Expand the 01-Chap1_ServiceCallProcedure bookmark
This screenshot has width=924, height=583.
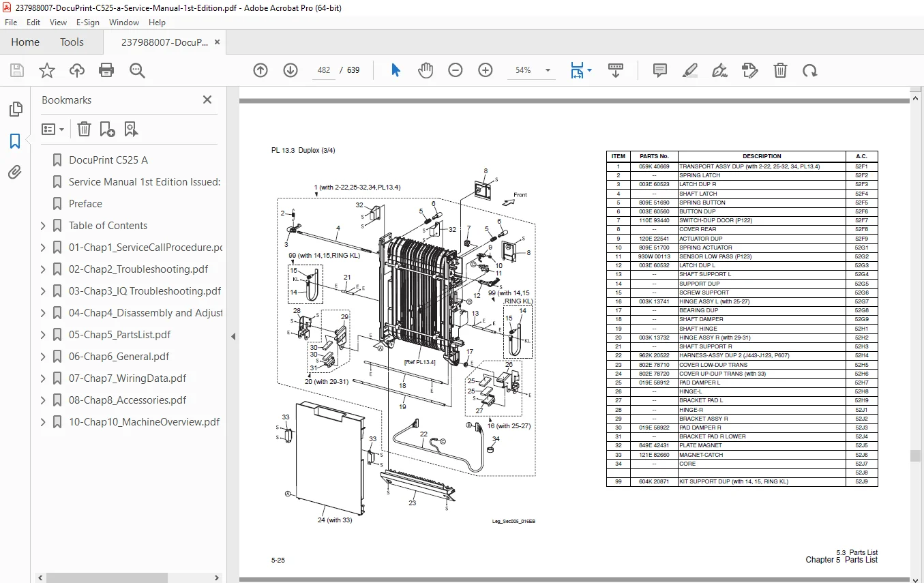(43, 248)
